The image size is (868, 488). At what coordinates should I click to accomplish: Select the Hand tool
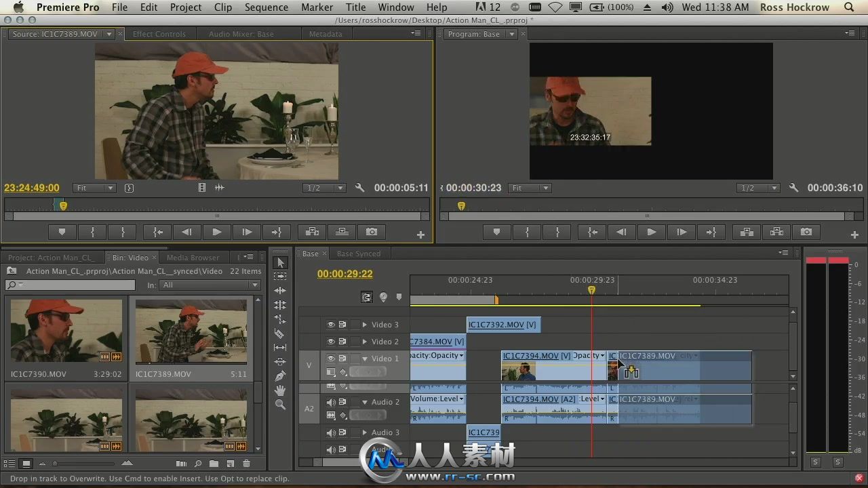coord(281,390)
